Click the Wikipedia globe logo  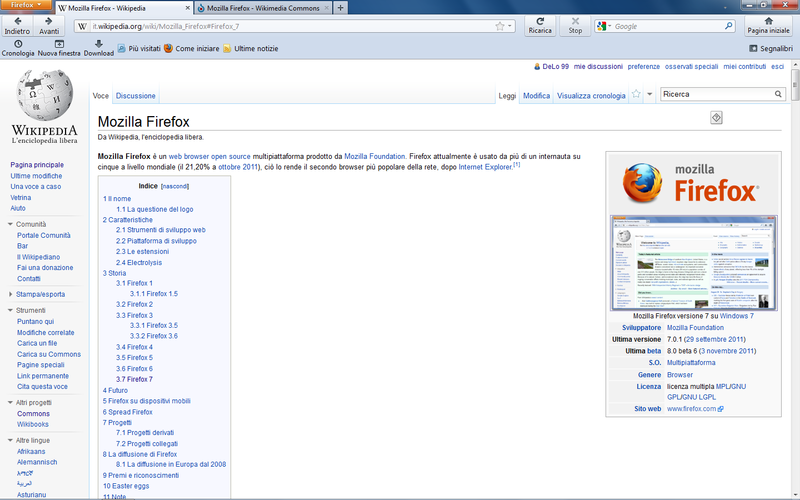[45, 95]
